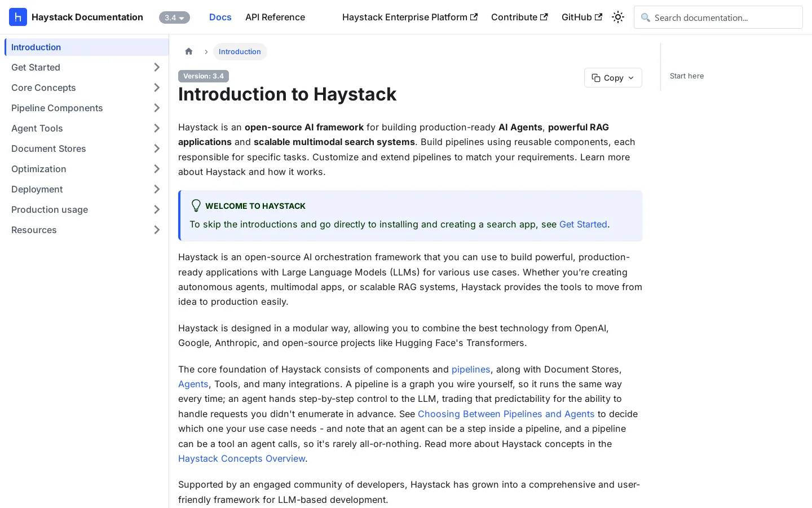Select Introduction in the sidebar
The height and width of the screenshot is (508, 812).
[x=86, y=47]
